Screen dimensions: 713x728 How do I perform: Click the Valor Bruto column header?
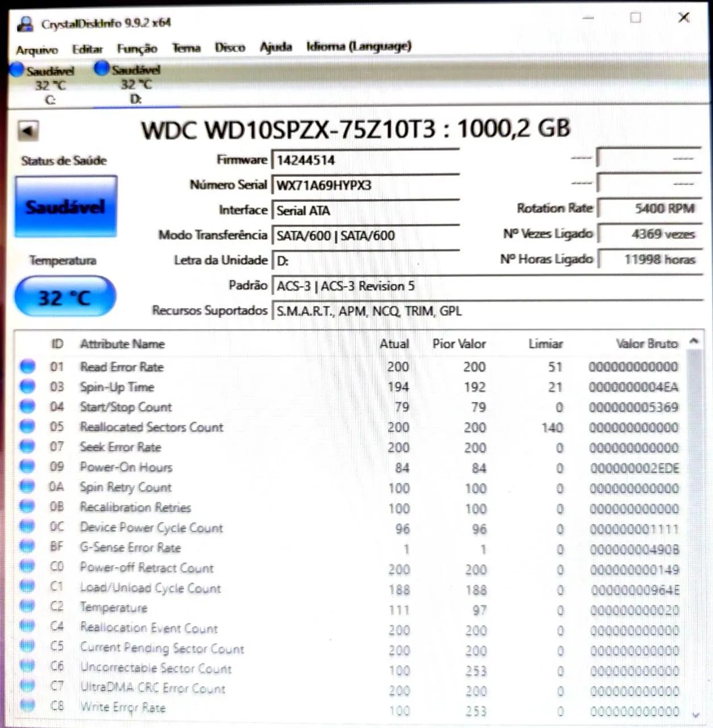click(x=647, y=344)
